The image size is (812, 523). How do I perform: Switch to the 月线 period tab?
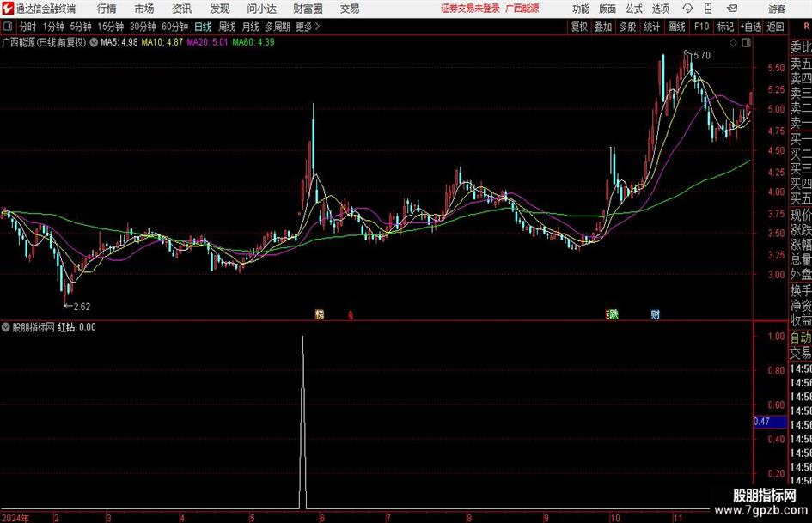coord(251,27)
